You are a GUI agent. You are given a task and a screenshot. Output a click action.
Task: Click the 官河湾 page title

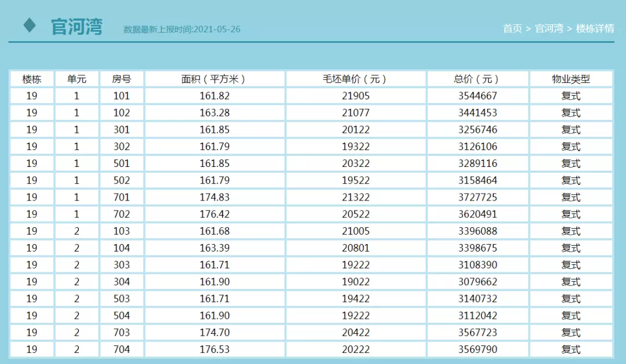(x=77, y=27)
